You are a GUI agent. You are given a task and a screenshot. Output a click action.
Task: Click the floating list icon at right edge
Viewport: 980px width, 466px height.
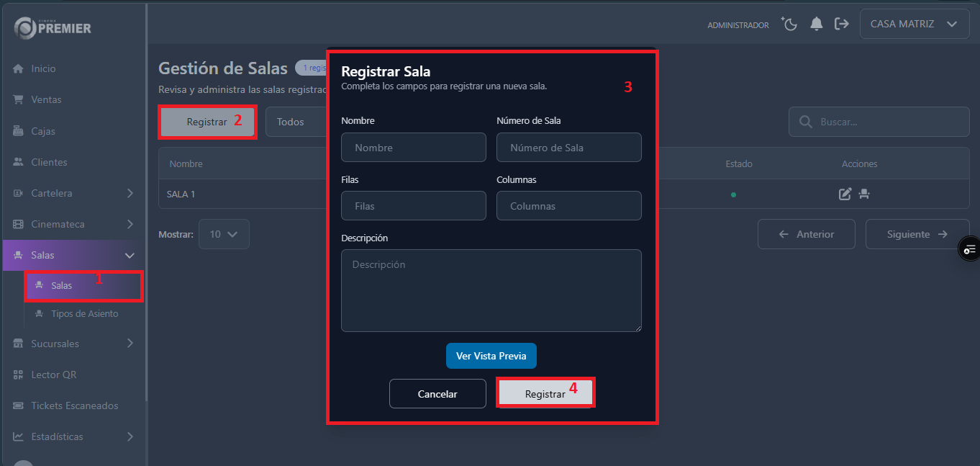tap(969, 249)
